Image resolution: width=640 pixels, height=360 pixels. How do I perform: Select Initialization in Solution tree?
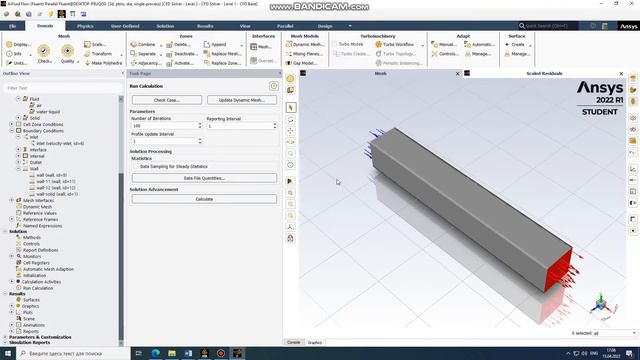[x=34, y=275]
